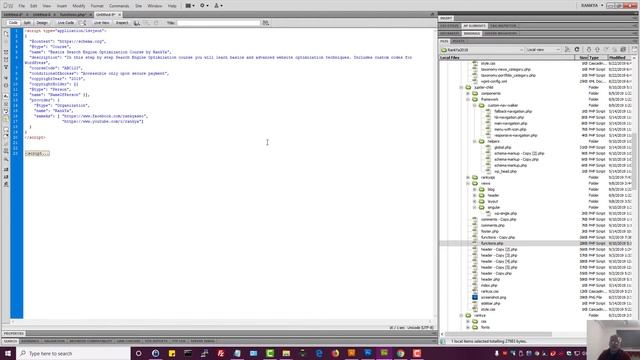Sort by Local Files column header
Viewport: 640px width, 360px height.
[507, 58]
